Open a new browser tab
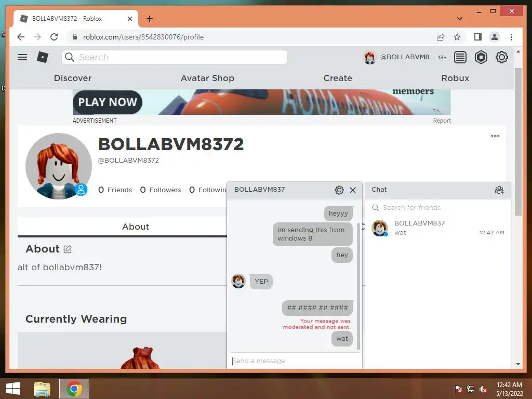 (150, 19)
